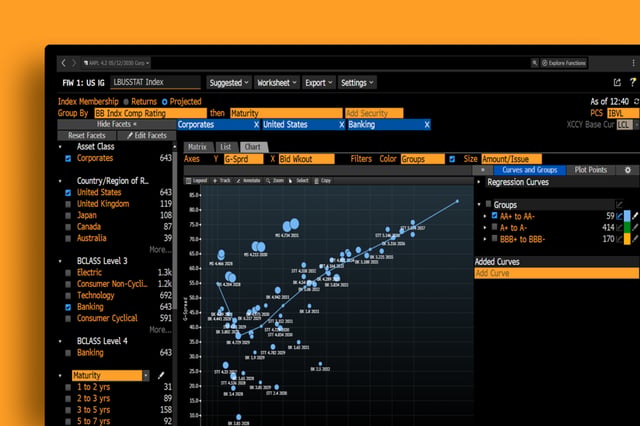Click the Copy chart tool
This screenshot has width=640, height=426.
pyautogui.click(x=322, y=181)
